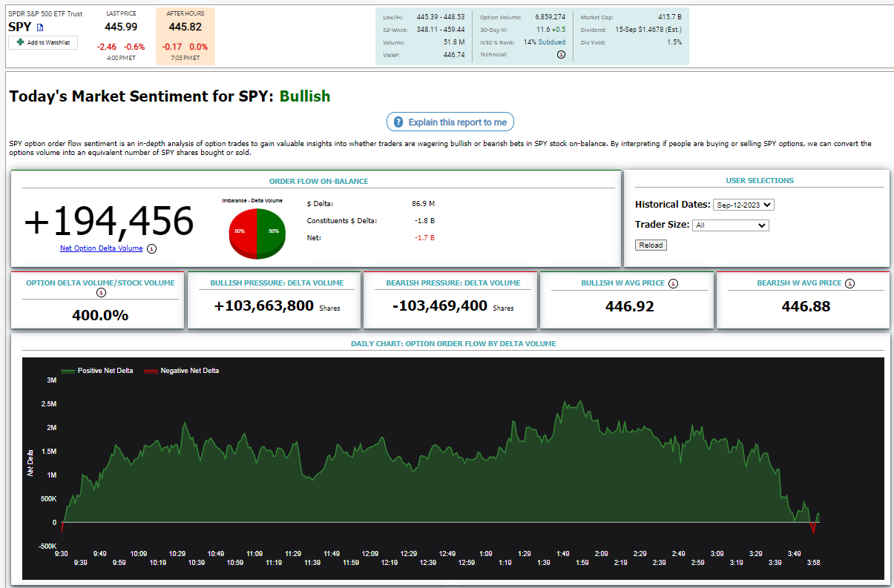Viewport: 894px width, 588px height.
Task: Click 52-Week range 348.11 - 459.44
Action: (441, 30)
